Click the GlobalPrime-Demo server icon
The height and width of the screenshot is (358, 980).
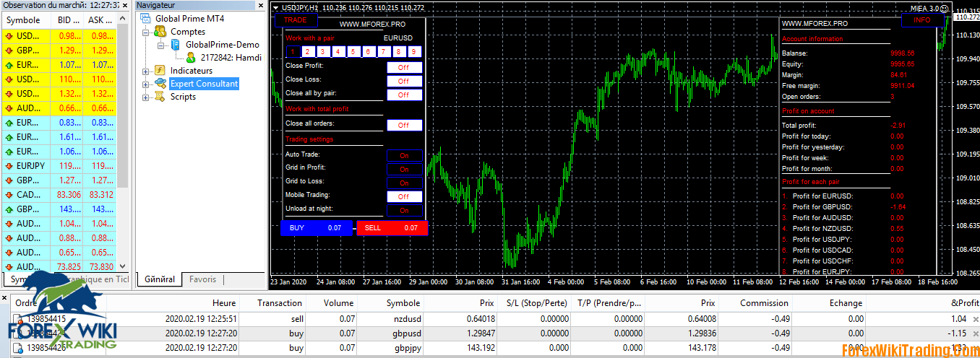tap(176, 45)
